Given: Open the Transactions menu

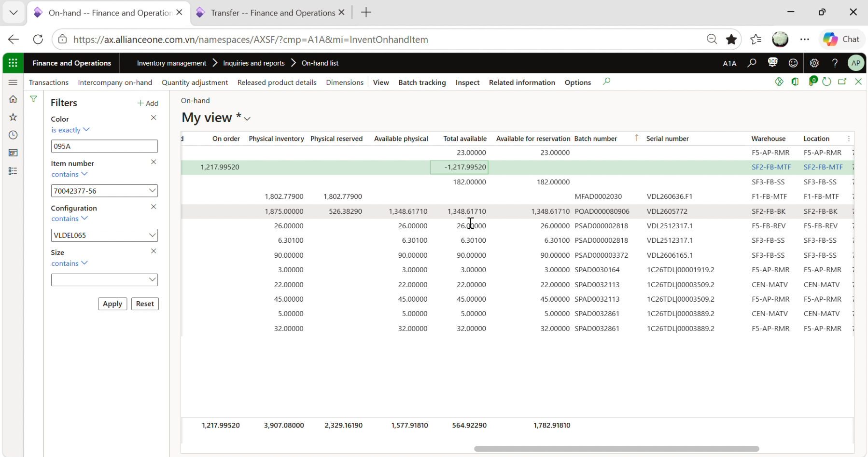Looking at the screenshot, I should [x=49, y=83].
